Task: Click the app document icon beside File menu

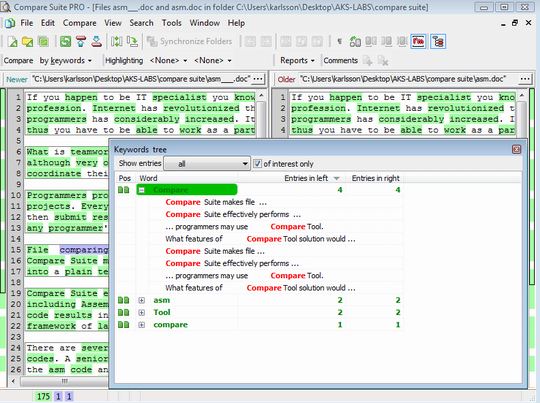Action: [x=10, y=23]
